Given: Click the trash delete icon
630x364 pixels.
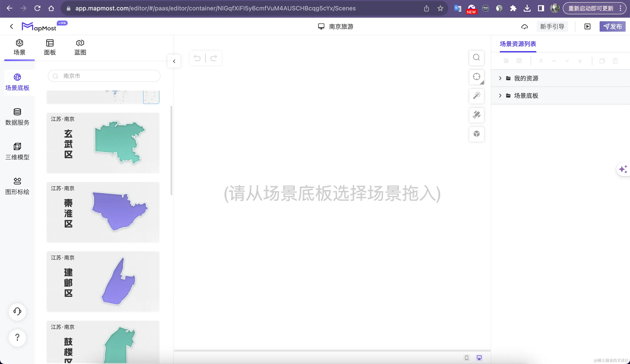Looking at the screenshot, I should point(615,61).
